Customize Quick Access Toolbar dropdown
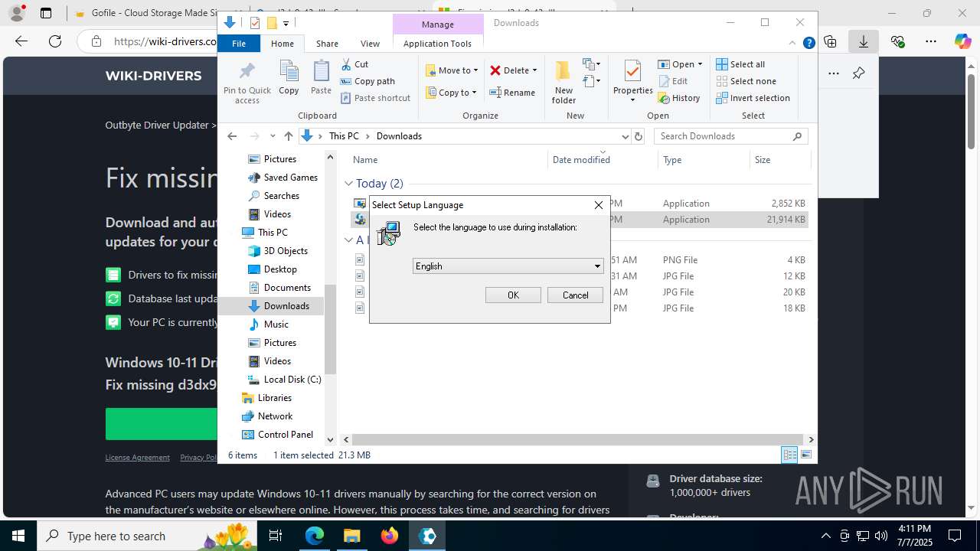 click(286, 24)
